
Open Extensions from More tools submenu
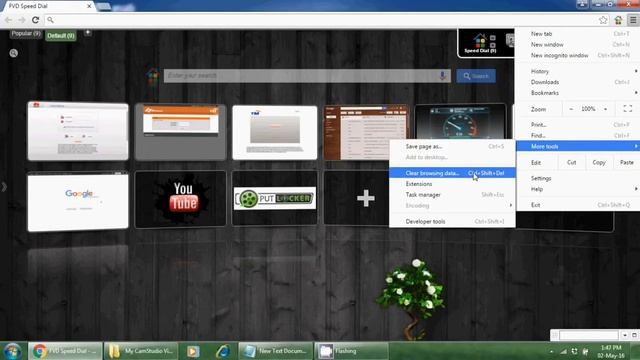click(x=452, y=184)
